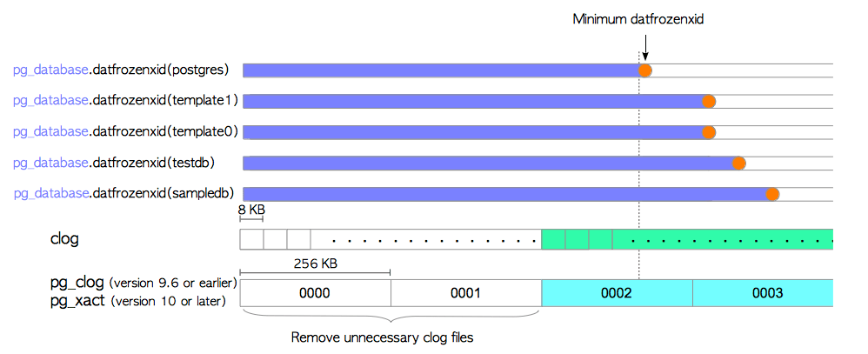
Task: Click the orange marker on sampledb bar
Action: pyautogui.click(x=771, y=194)
